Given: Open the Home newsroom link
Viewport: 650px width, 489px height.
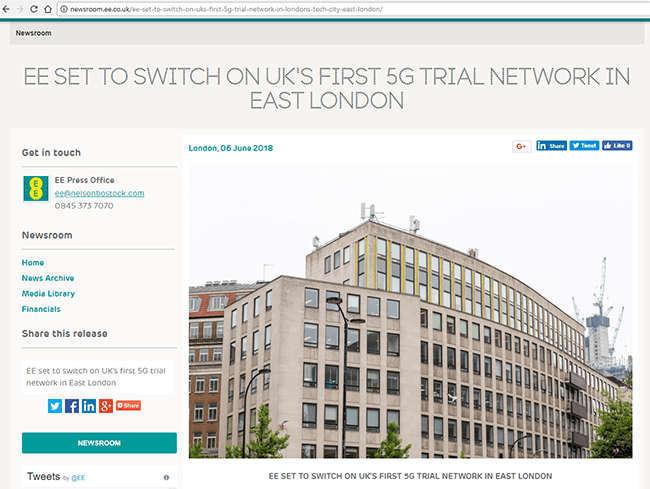Looking at the screenshot, I should 33,263.
